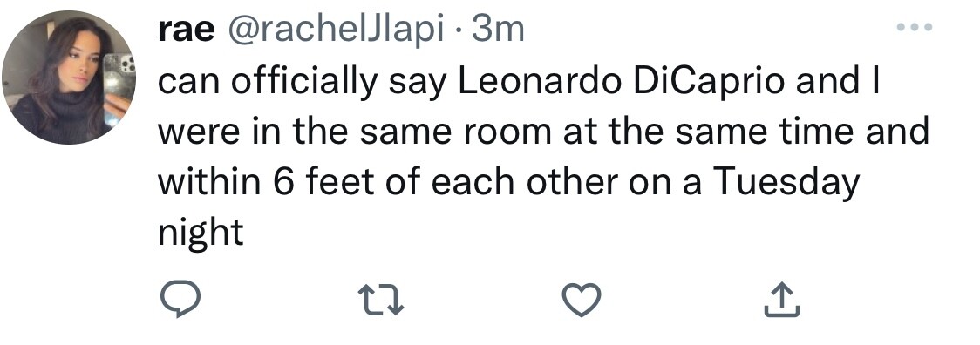Like the tweet with the heart icon
This screenshot has width=980, height=345.
coord(582,300)
